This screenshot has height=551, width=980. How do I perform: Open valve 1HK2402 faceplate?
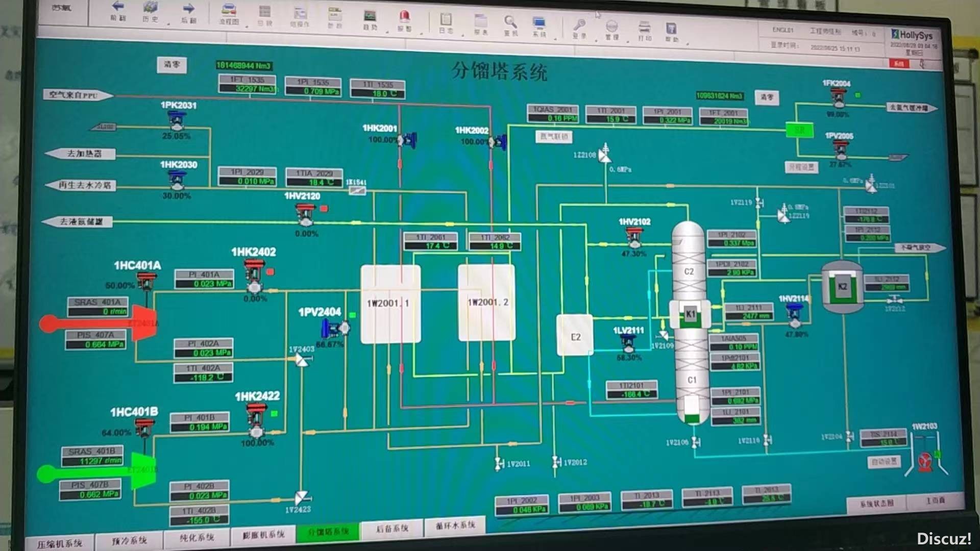click(254, 276)
